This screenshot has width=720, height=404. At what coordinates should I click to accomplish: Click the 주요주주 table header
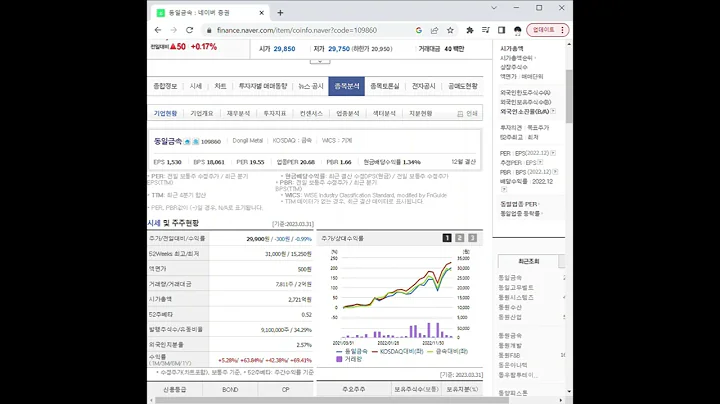tap(354, 389)
